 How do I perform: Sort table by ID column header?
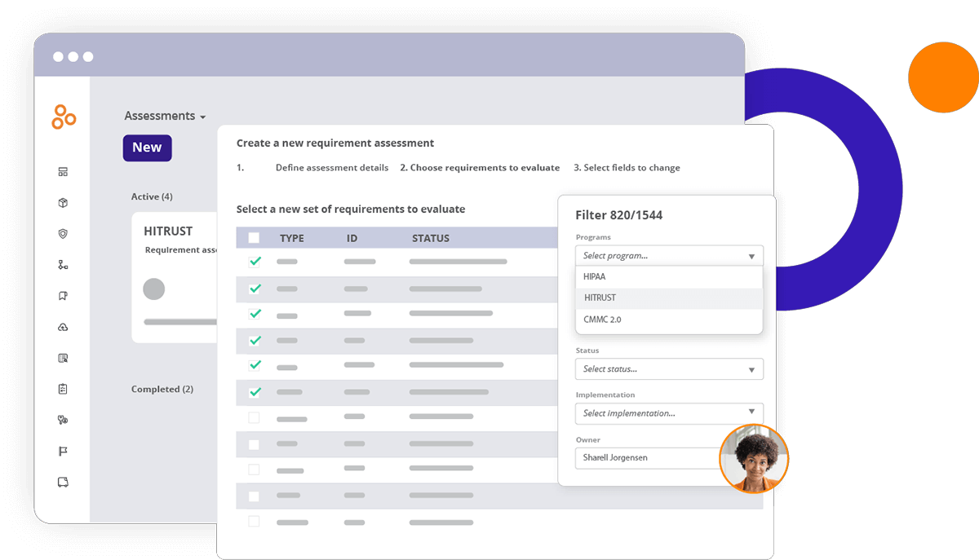point(352,238)
